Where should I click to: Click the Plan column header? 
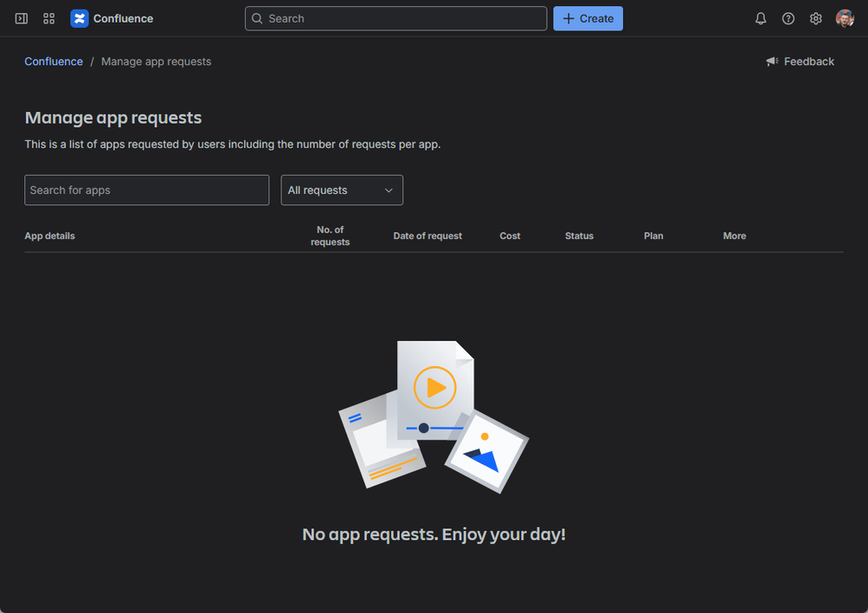tap(653, 236)
